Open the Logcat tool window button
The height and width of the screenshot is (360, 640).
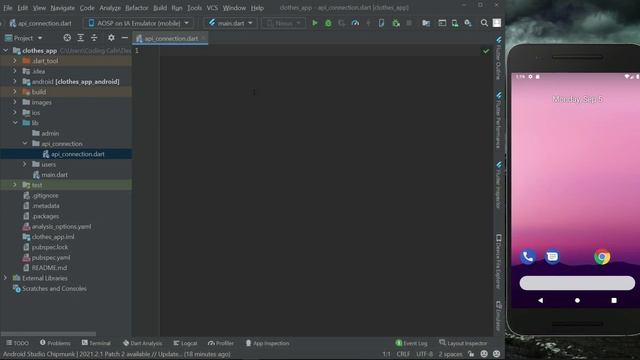coord(185,343)
